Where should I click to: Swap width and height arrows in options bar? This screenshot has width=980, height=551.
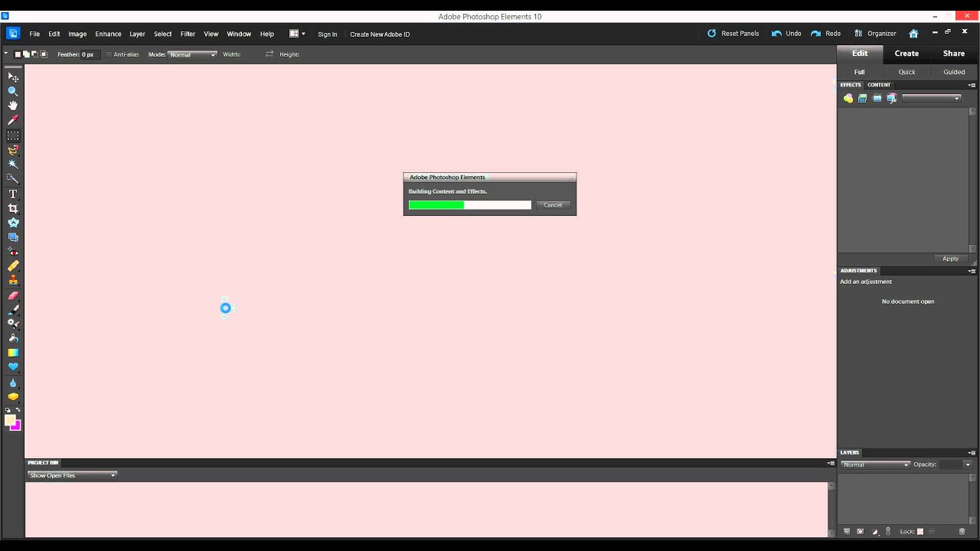tap(269, 54)
